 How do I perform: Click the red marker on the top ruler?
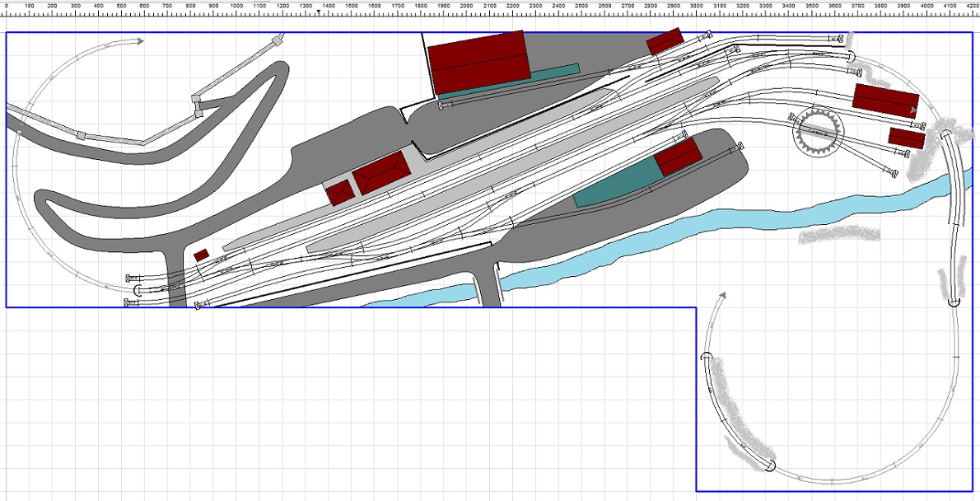pos(319,12)
